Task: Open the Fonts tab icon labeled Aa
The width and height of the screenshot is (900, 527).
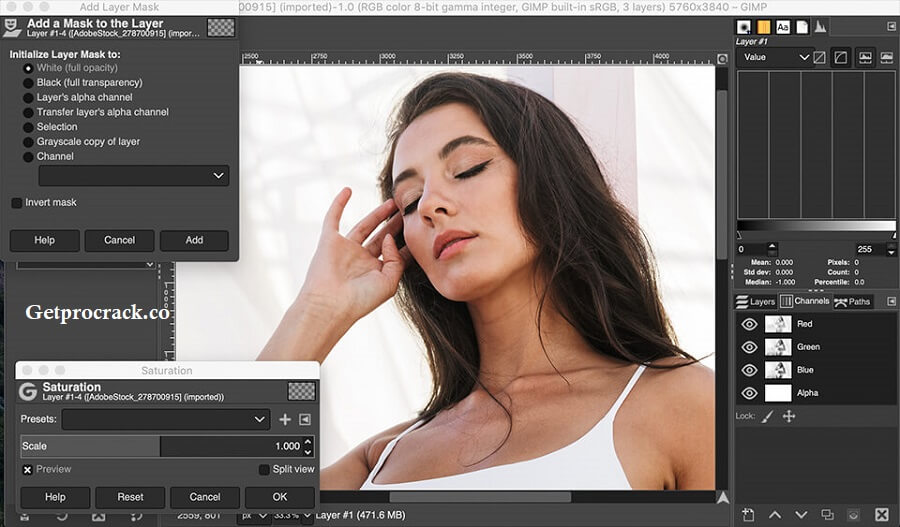Action: 783,27
